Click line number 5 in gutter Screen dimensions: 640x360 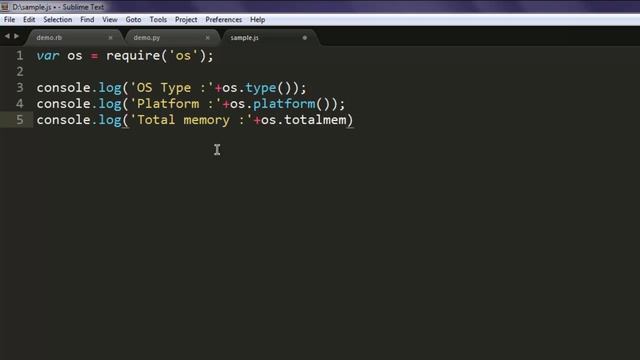coord(20,120)
